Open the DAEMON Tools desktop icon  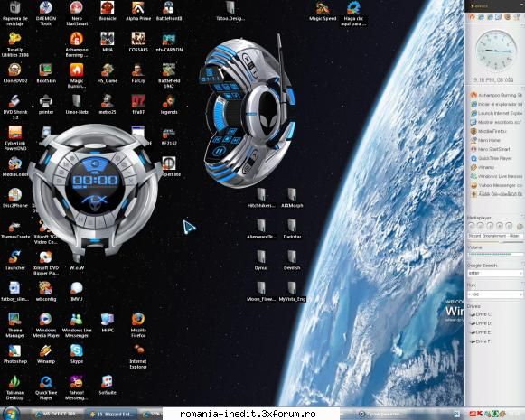[x=46, y=14]
